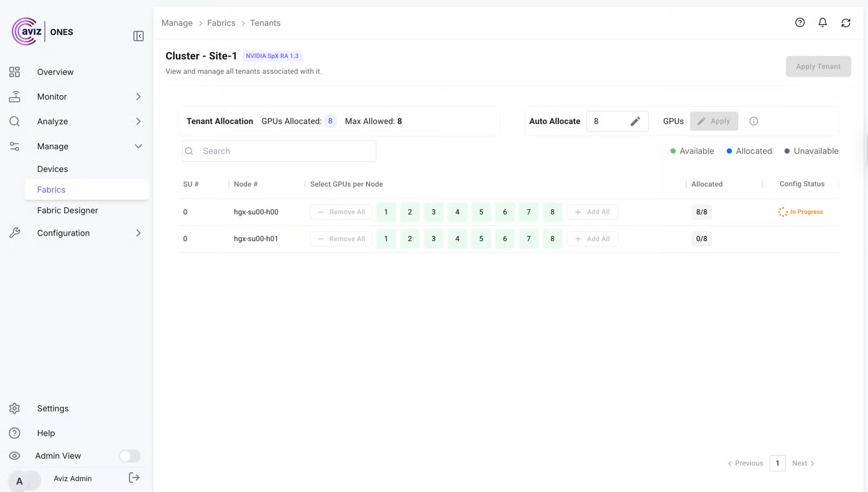The width and height of the screenshot is (868, 492).
Task: Click Add All for node hgx-su00-h01
Action: click(x=592, y=239)
